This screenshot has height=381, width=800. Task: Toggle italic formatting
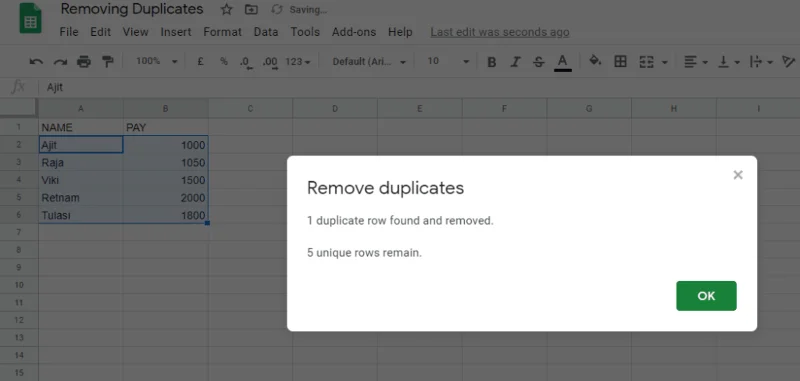point(515,62)
